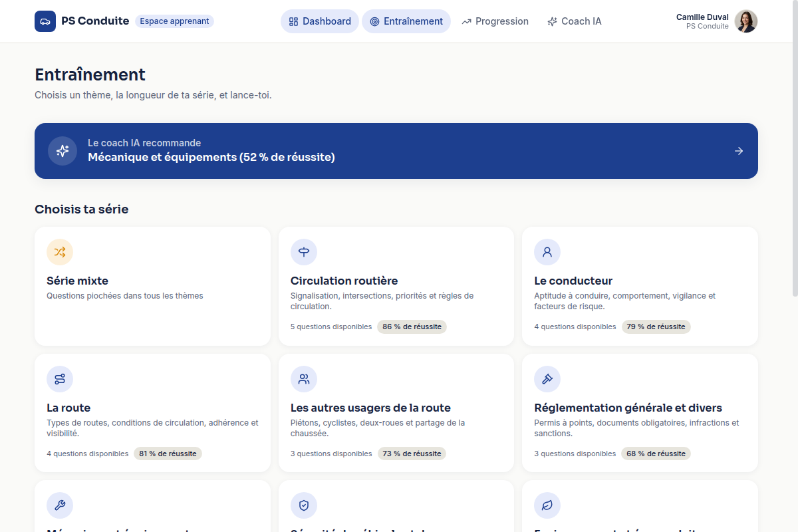Click the shield check icon card
The height and width of the screenshot is (532, 798).
[304, 505]
